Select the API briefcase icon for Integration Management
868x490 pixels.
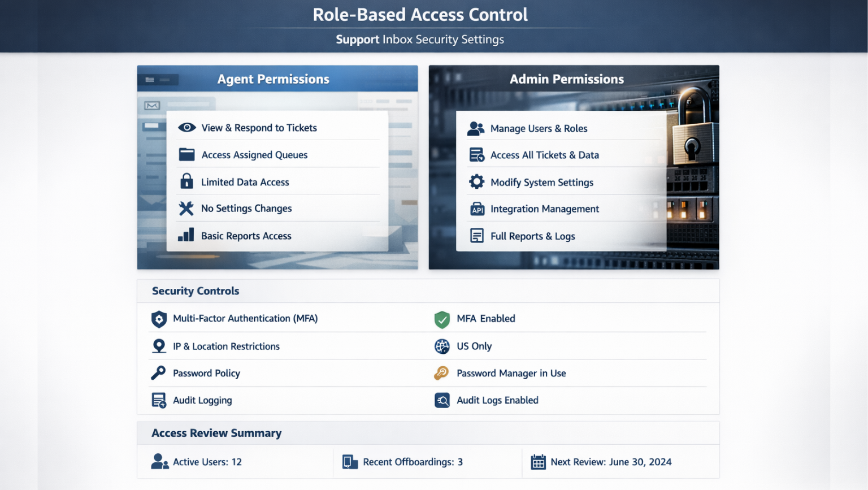[x=476, y=209]
